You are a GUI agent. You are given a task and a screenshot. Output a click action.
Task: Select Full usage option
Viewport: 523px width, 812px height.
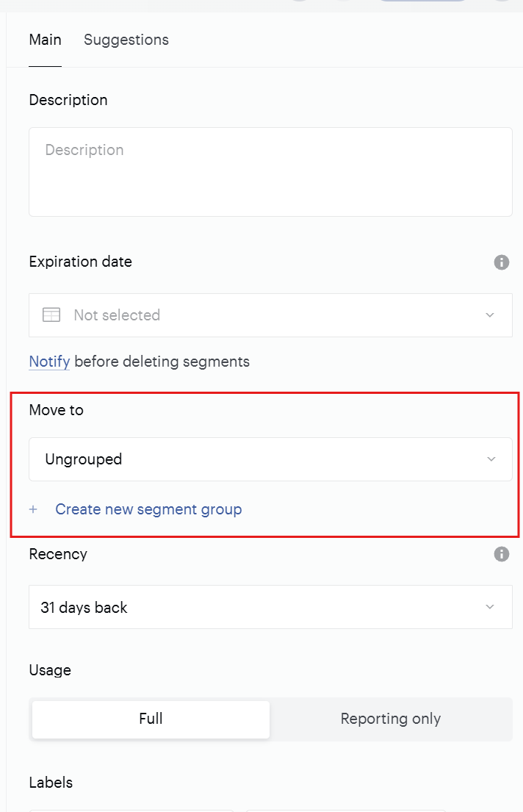click(x=151, y=719)
